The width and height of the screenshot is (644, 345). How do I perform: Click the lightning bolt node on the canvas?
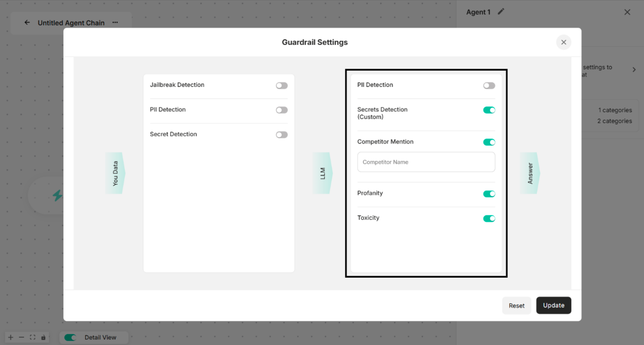click(x=58, y=195)
